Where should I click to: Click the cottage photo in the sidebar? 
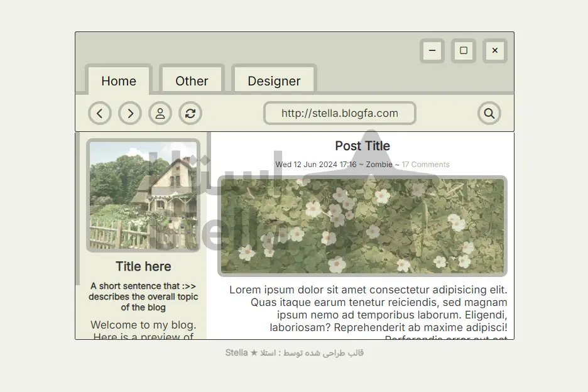coord(143,195)
